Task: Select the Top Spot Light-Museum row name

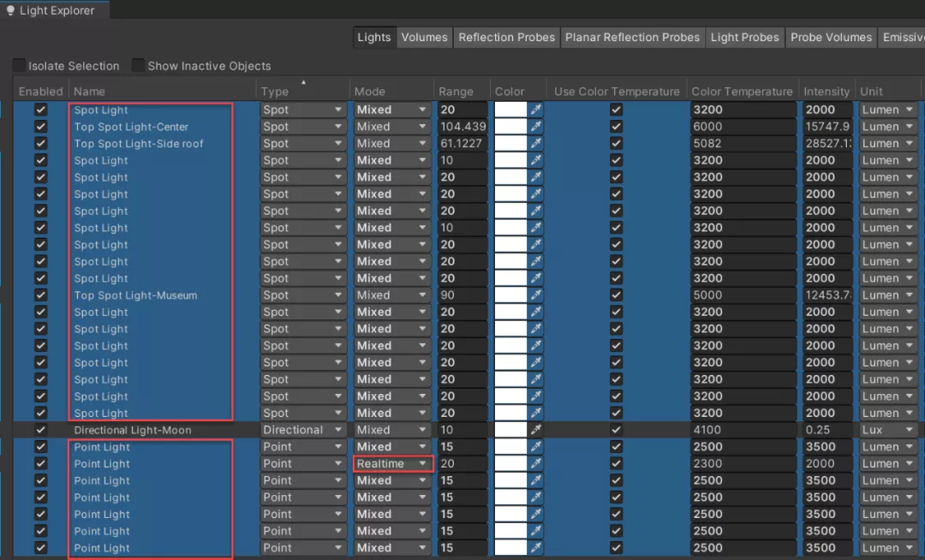Action: (135, 295)
